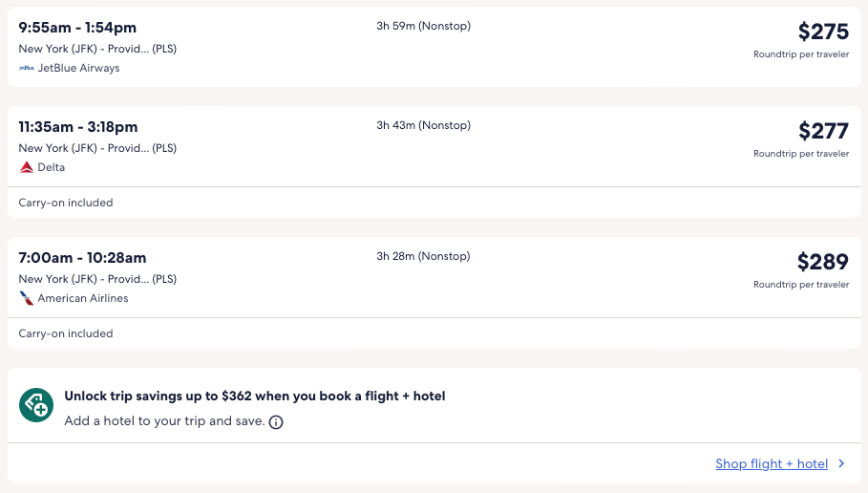Click the 3h 28m (Nonstop) duration
Image resolution: width=868 pixels, height=493 pixels.
423,256
